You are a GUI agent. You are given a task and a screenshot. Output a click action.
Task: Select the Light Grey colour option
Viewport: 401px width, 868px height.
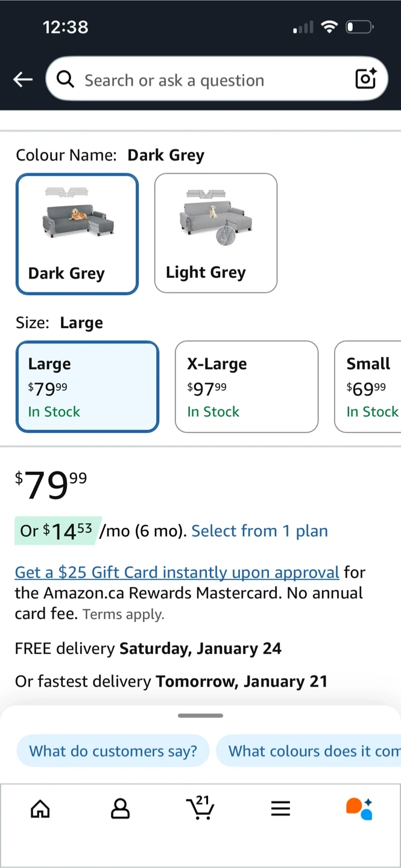[x=216, y=233]
